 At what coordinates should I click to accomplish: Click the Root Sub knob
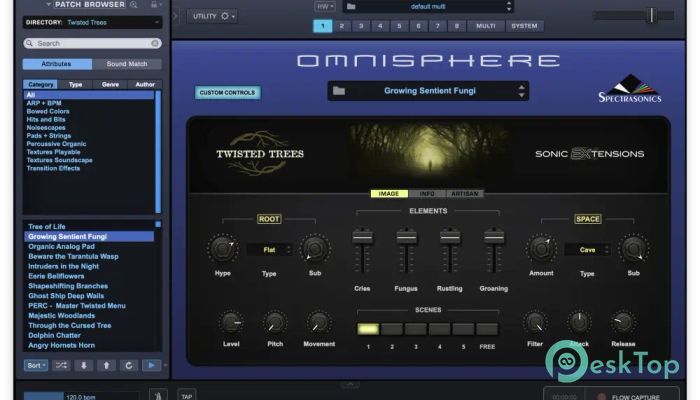coord(315,249)
